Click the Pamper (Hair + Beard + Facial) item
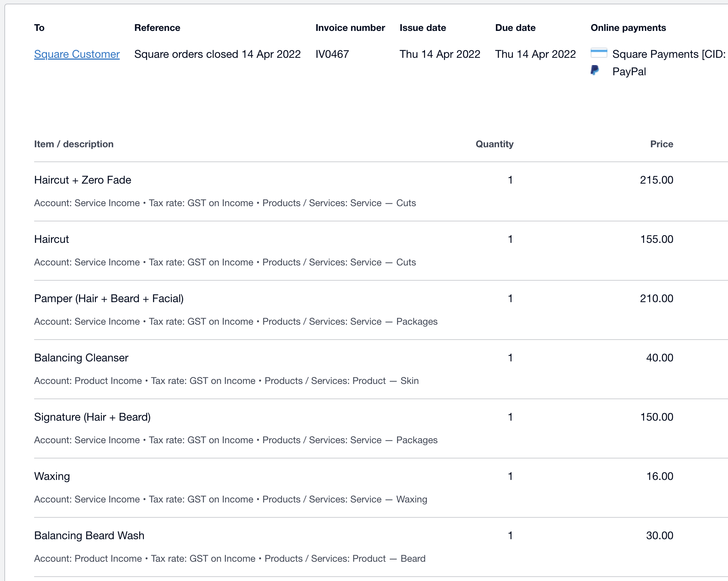The width and height of the screenshot is (728, 581). point(109,298)
